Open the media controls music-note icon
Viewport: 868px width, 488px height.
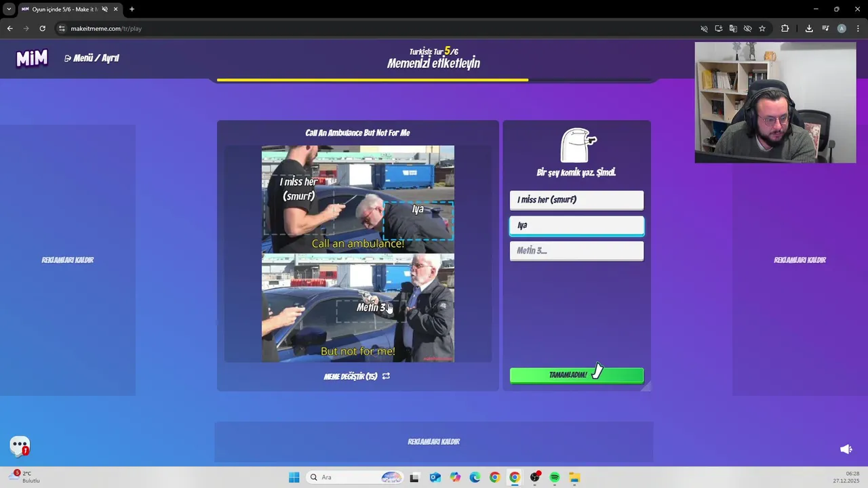pos(825,28)
